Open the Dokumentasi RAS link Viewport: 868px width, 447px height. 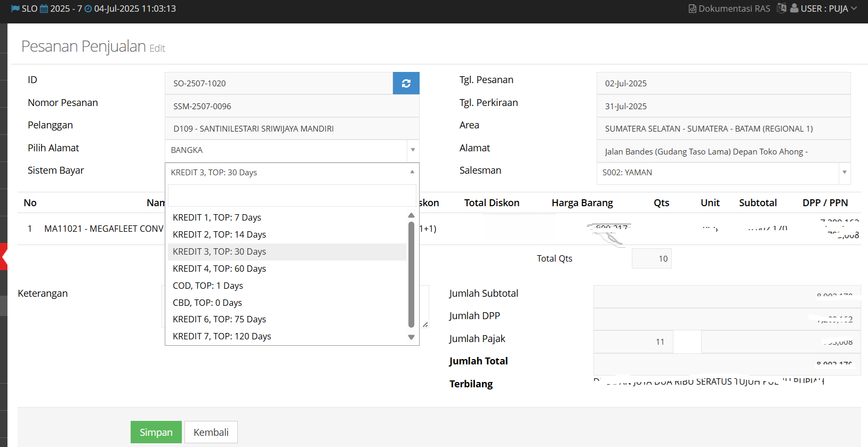729,9
